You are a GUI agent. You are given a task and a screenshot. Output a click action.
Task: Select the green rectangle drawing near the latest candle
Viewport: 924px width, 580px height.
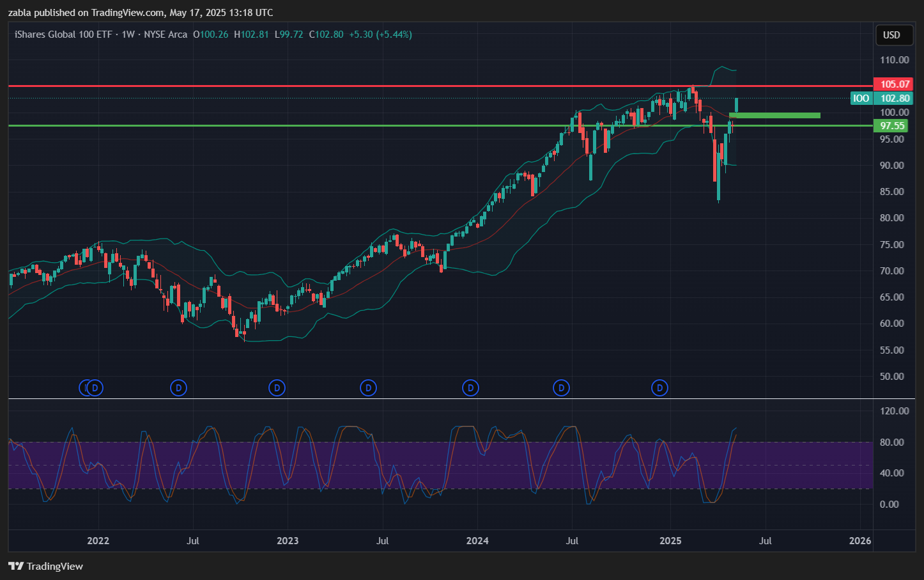[774, 116]
